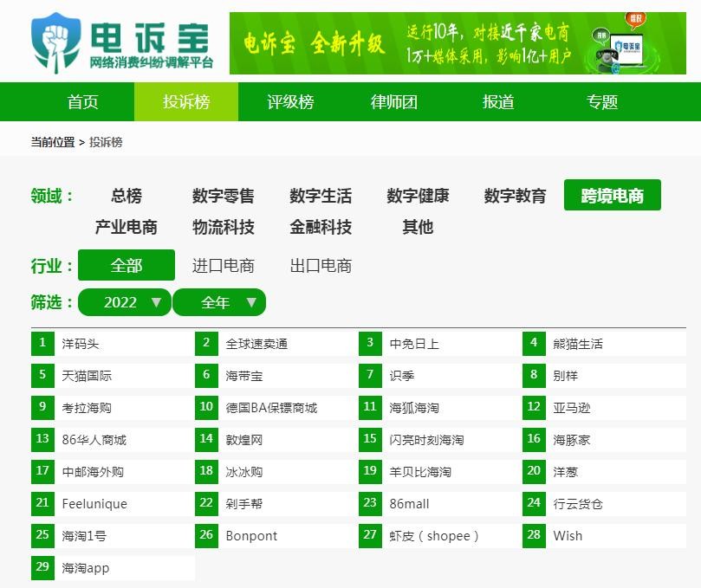Select the 数字零售 domain filter
Screen dimensions: 701x588
click(x=224, y=196)
